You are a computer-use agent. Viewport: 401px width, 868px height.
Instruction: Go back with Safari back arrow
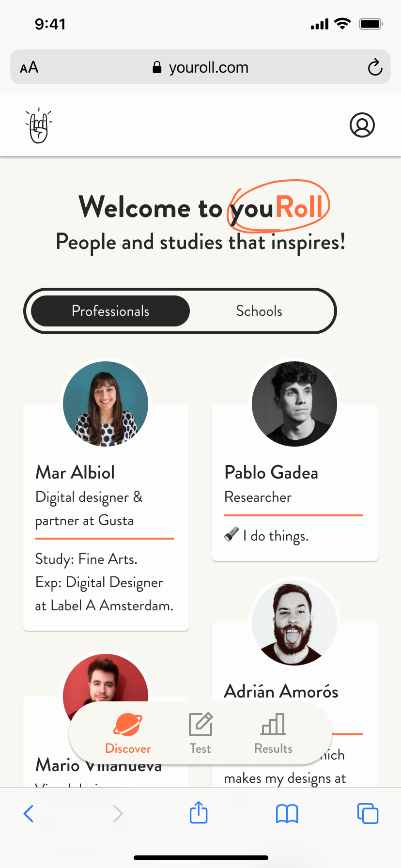[29, 813]
